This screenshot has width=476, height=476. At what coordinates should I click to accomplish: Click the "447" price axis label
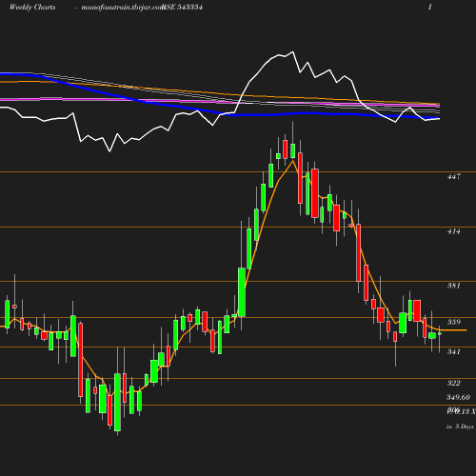click(454, 176)
